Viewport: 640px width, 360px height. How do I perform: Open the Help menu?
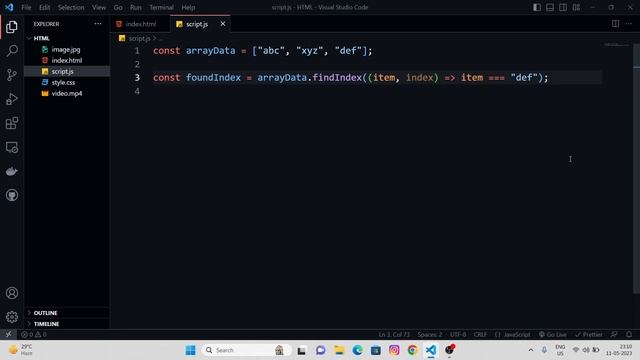188,7
